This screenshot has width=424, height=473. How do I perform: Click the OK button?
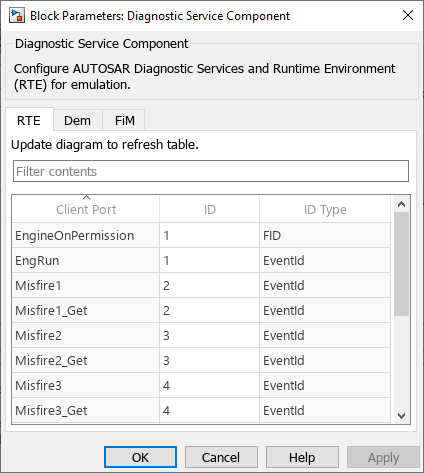140,457
